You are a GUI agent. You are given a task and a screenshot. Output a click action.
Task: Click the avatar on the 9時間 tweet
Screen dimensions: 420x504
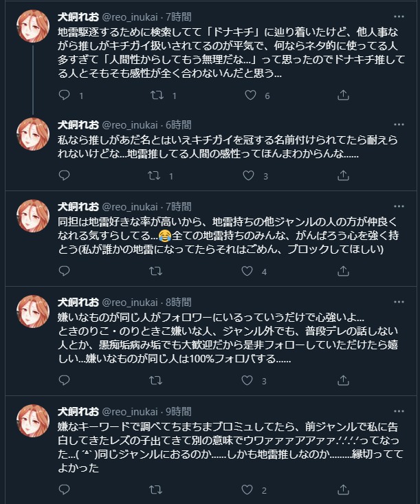[x=32, y=421]
